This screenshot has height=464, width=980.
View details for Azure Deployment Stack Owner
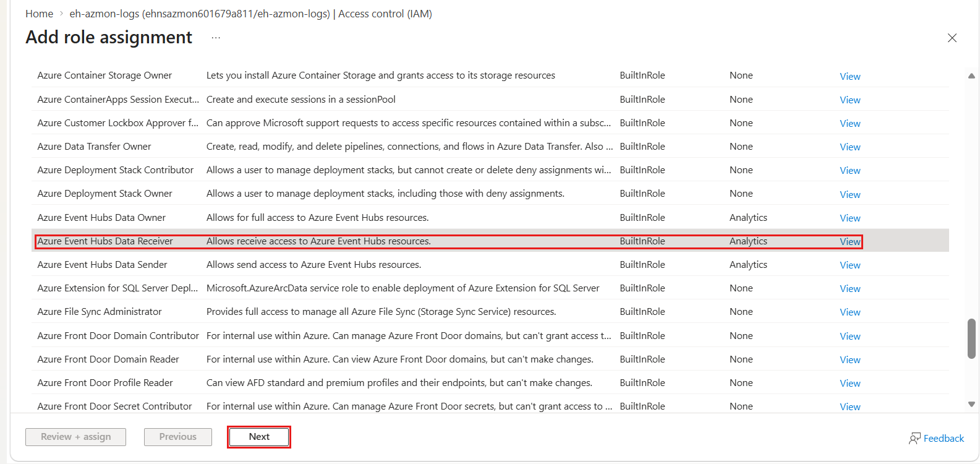(x=850, y=194)
